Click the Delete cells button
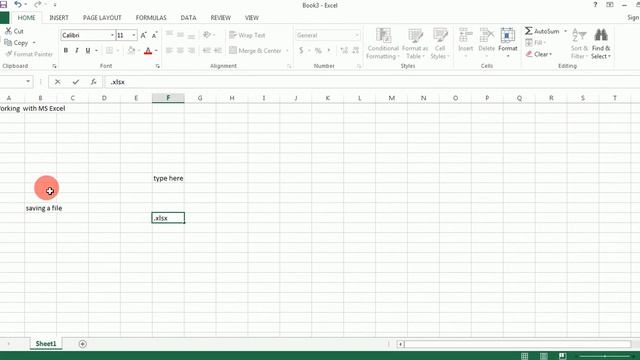The width and height of the screenshot is (640, 360). pos(487,43)
